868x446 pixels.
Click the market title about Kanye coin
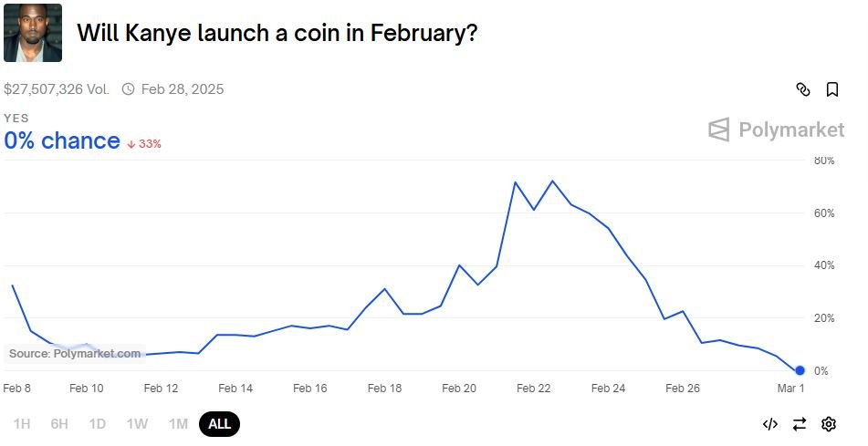277,33
